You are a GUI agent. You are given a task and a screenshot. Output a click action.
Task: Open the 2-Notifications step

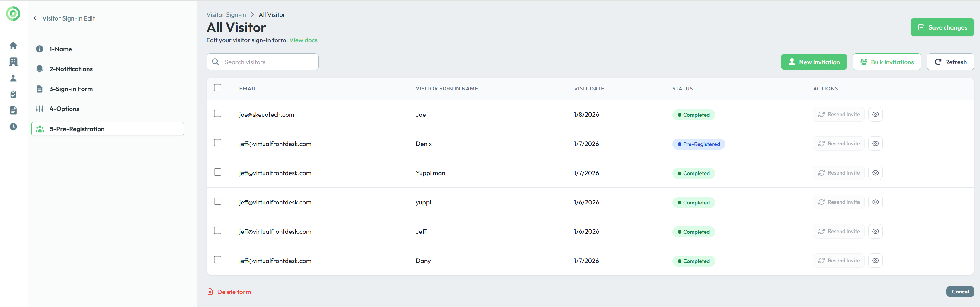pyautogui.click(x=71, y=69)
